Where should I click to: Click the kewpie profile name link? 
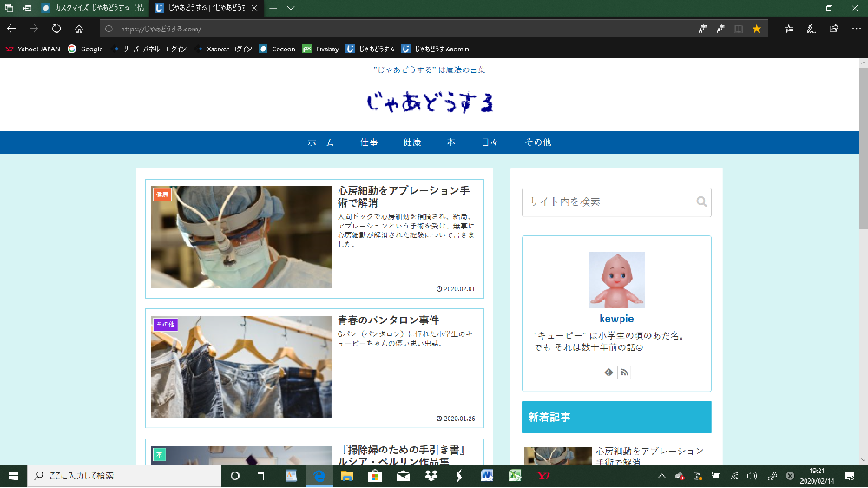[x=616, y=320]
